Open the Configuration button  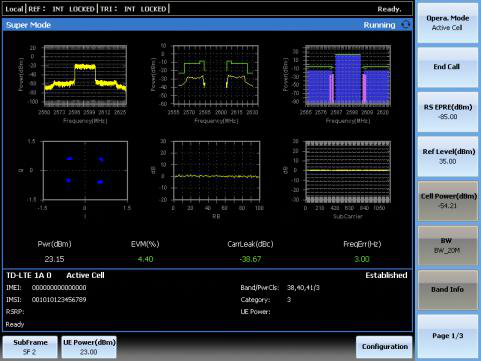click(384, 347)
